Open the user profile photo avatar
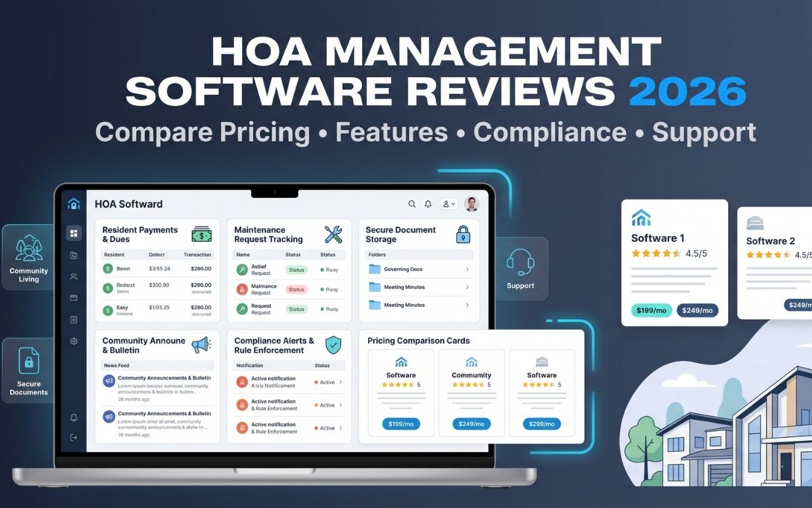The height and width of the screenshot is (508, 812). click(x=472, y=204)
